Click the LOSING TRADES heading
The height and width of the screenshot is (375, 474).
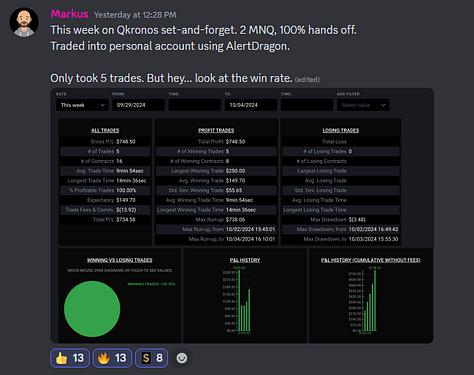(341, 130)
